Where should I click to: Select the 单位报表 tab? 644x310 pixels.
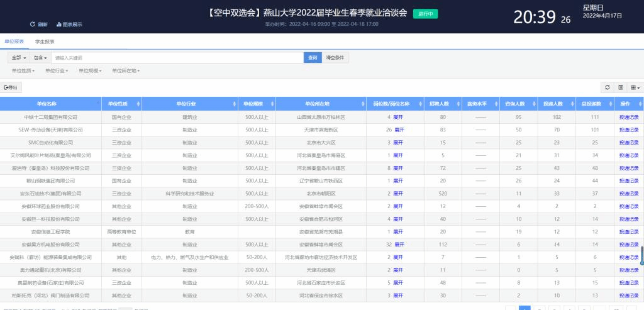(14, 42)
